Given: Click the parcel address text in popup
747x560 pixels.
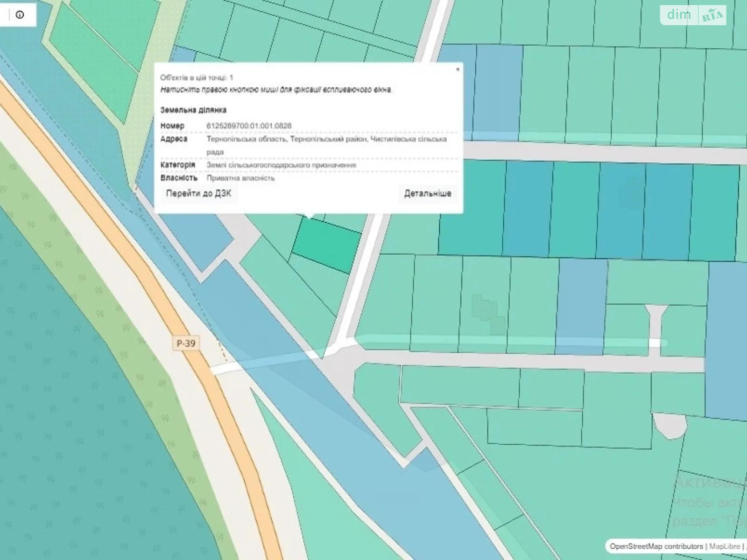Looking at the screenshot, I should (326, 139).
